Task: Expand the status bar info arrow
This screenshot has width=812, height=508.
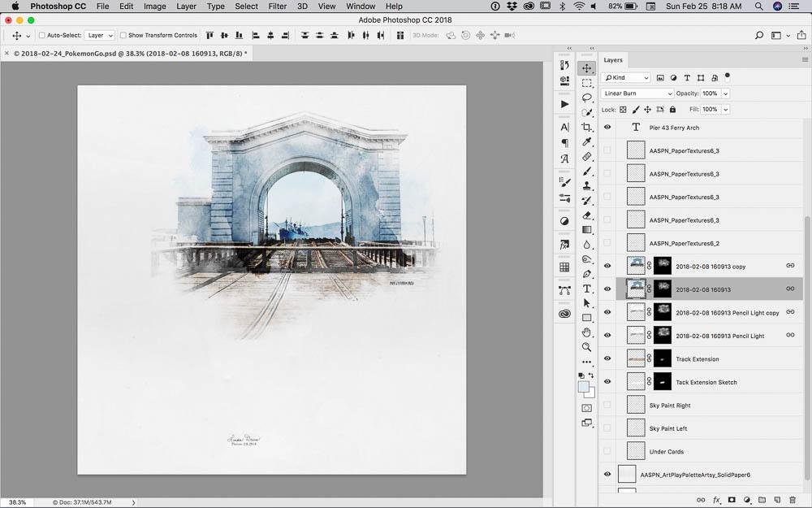Action: click(x=134, y=502)
